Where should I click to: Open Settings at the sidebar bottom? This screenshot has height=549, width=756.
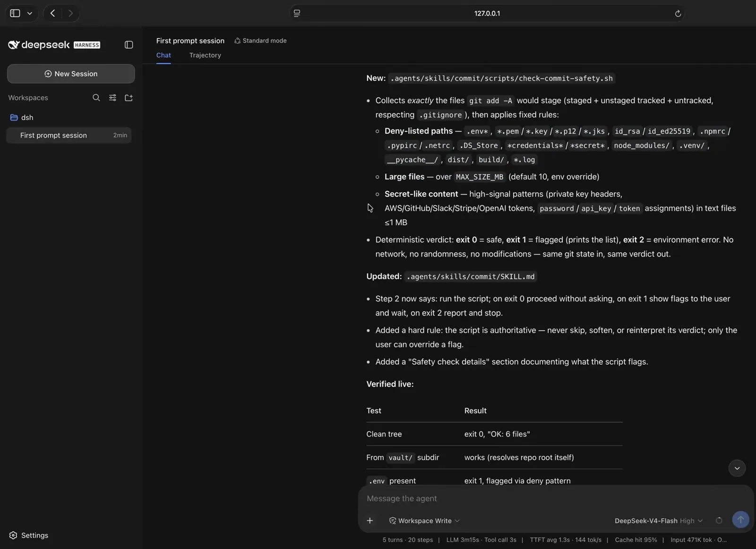click(x=29, y=535)
